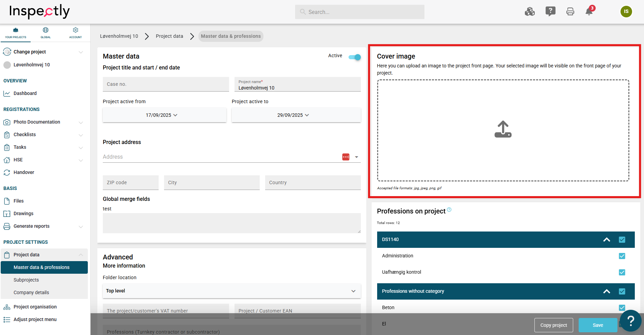Open Subprojects in the sidebar menu

tap(26, 280)
